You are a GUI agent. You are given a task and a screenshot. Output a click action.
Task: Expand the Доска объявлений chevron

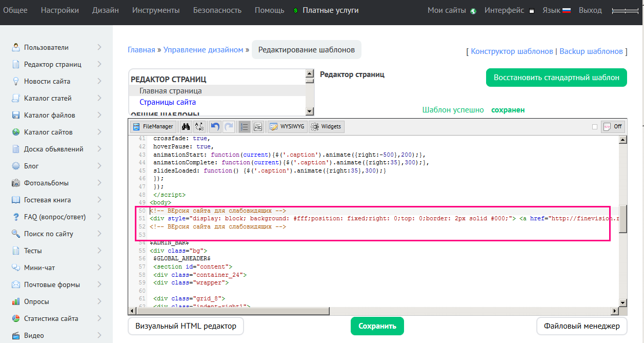point(99,149)
